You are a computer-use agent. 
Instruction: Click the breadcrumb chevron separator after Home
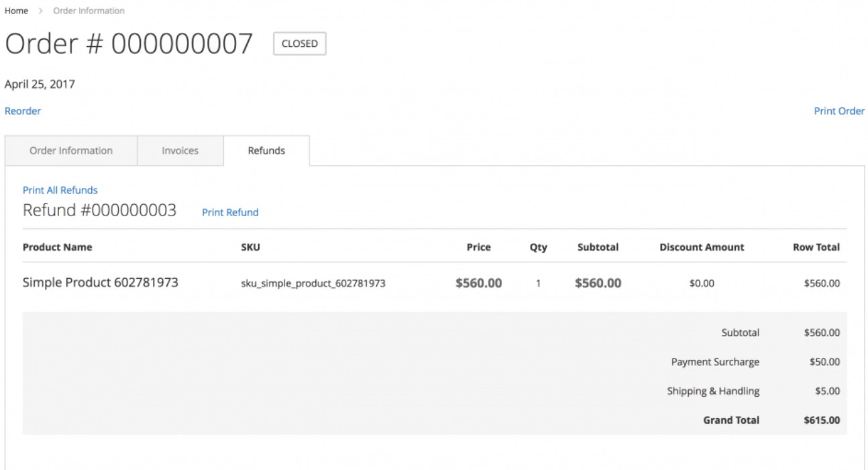coord(40,11)
